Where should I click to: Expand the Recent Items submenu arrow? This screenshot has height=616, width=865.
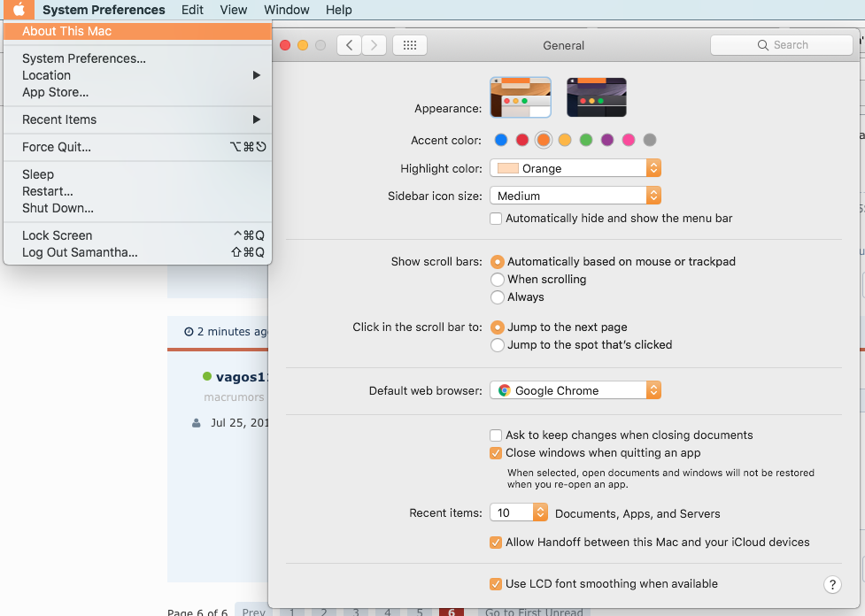(x=257, y=119)
